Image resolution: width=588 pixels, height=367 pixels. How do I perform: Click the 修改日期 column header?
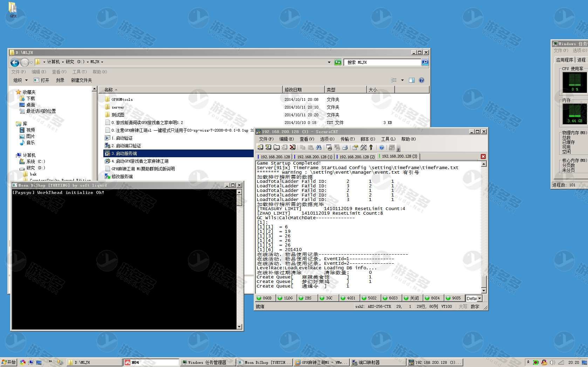pyautogui.click(x=303, y=90)
